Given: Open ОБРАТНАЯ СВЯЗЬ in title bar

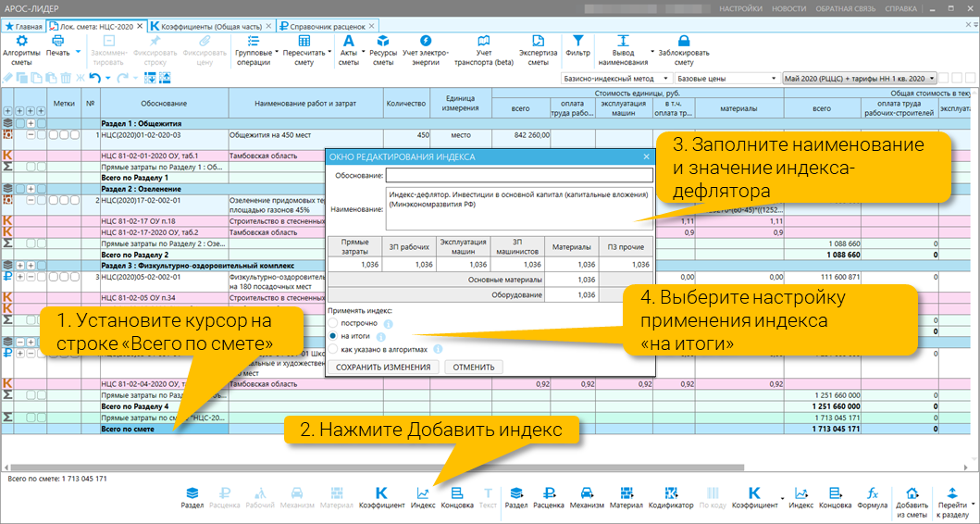Looking at the screenshot, I should click(846, 8).
